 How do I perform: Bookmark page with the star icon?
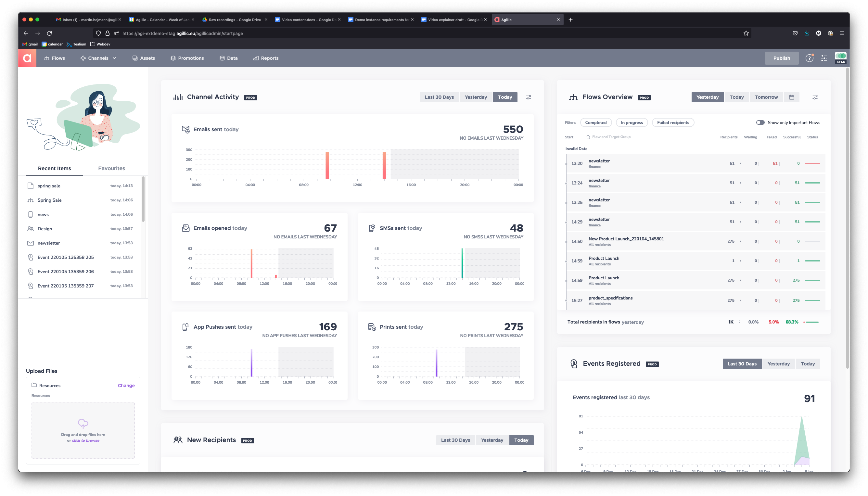point(746,33)
